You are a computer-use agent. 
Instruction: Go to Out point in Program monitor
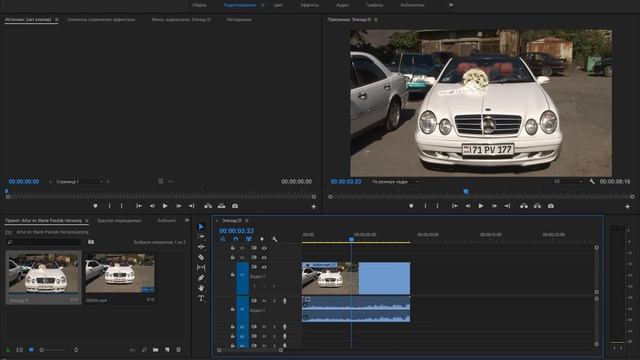(x=507, y=206)
